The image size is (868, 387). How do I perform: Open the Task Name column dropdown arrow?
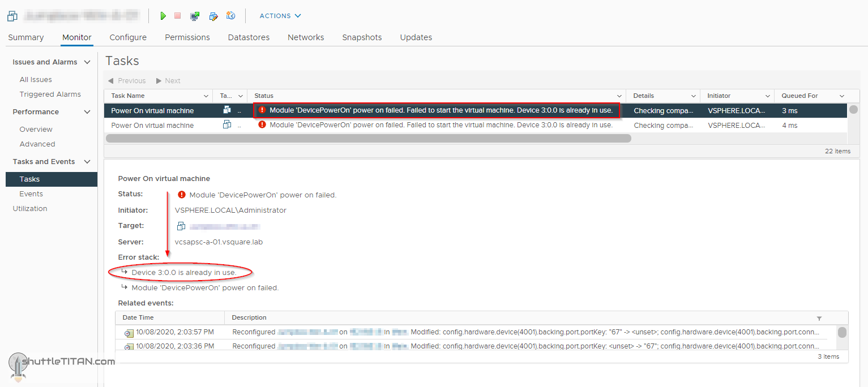206,96
